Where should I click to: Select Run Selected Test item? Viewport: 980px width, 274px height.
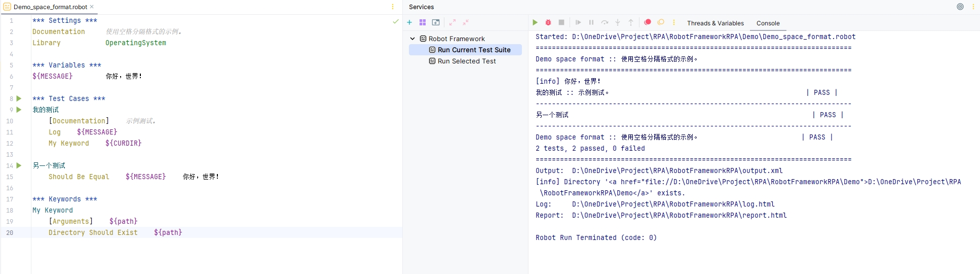pyautogui.click(x=465, y=61)
